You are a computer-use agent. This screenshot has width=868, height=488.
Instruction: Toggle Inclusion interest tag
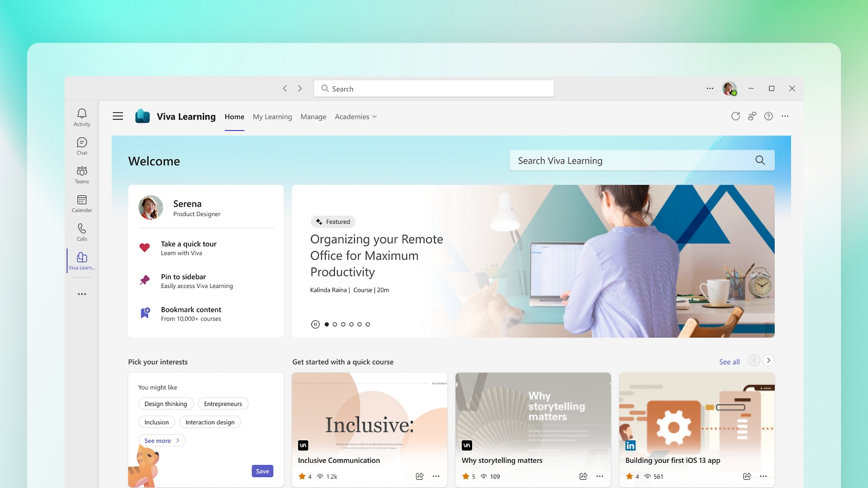[156, 422]
